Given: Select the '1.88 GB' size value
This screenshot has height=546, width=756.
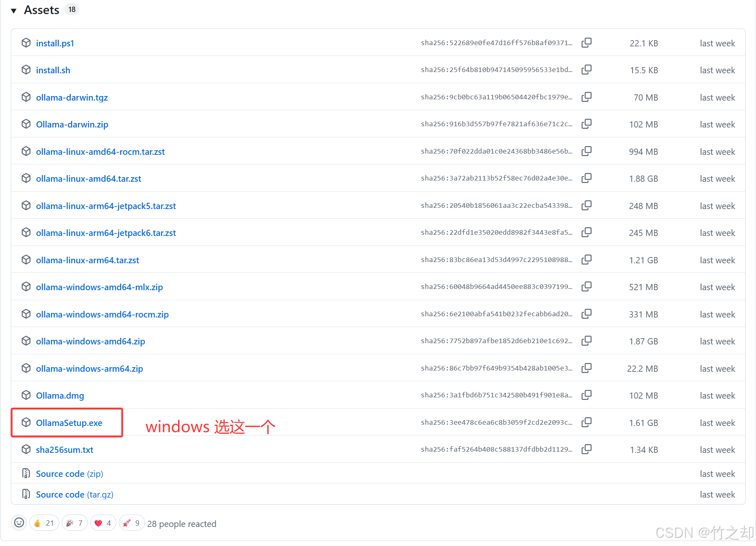Looking at the screenshot, I should (643, 178).
